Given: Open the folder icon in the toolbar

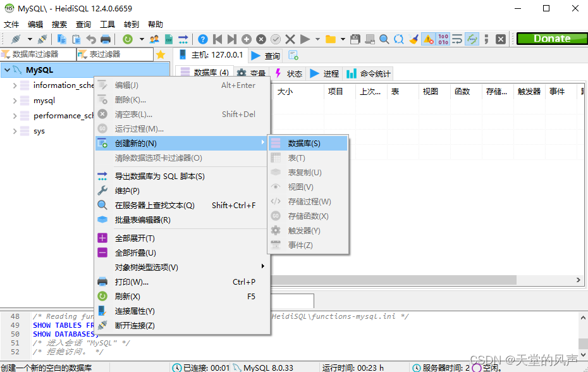Looking at the screenshot, I should pyautogui.click(x=329, y=39).
